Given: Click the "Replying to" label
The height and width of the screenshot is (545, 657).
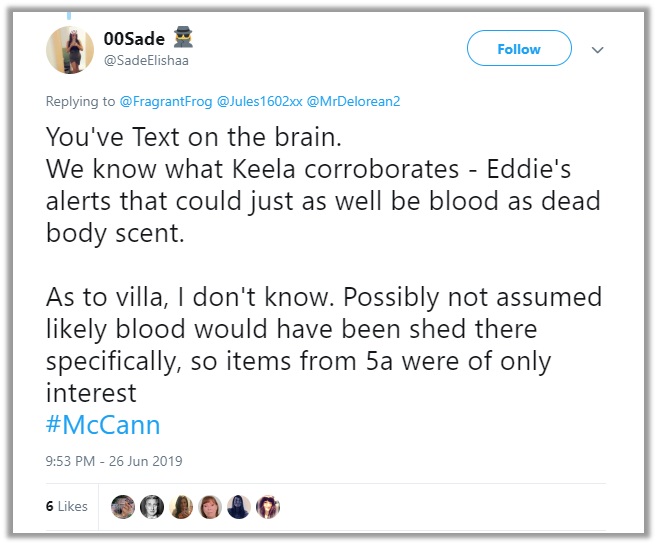Looking at the screenshot, I should click(81, 102).
